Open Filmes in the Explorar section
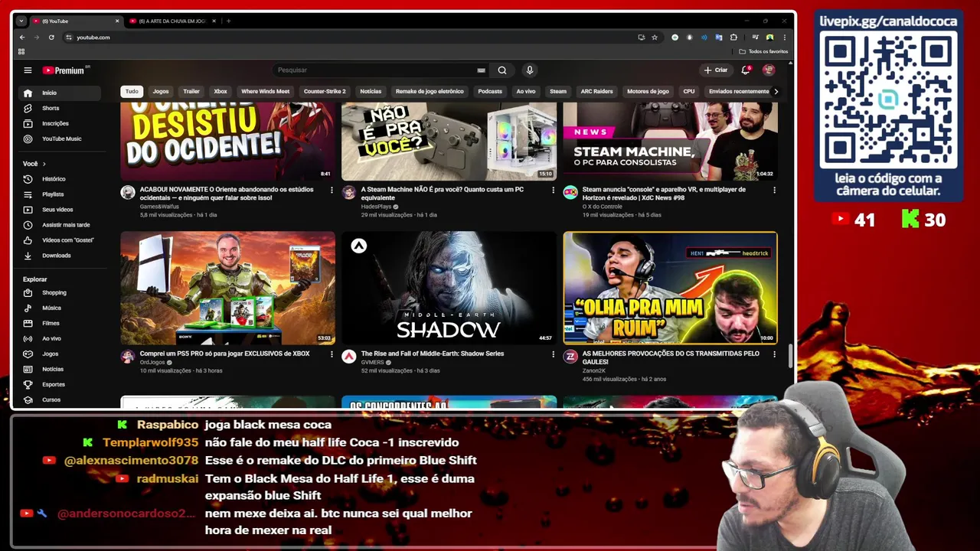This screenshot has width=980, height=551. click(x=60, y=323)
